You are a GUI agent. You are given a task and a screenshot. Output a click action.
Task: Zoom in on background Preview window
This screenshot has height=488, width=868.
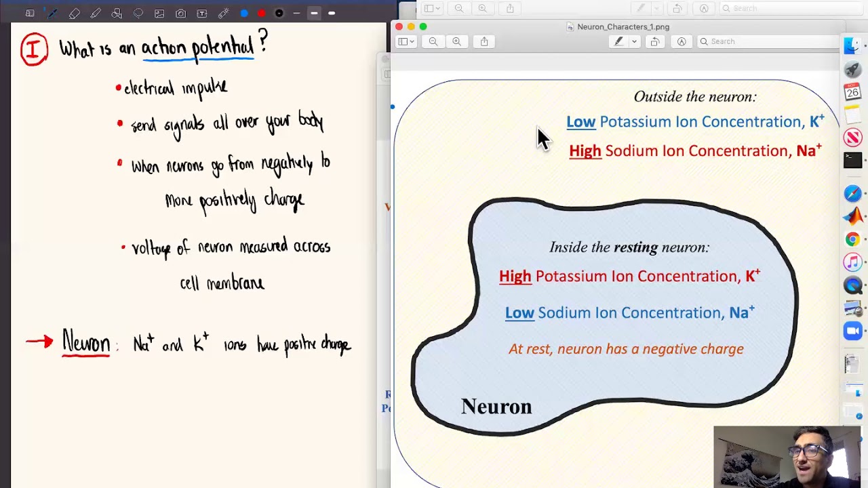click(482, 8)
